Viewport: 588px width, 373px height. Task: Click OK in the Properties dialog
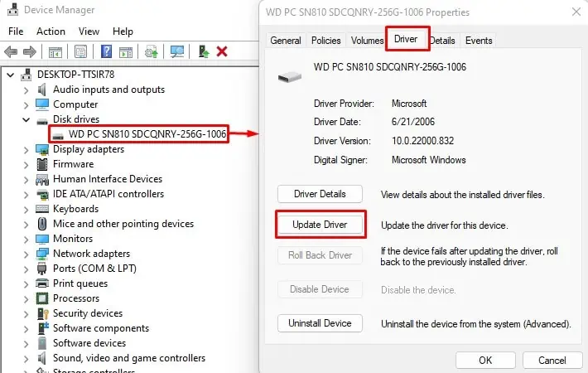485,361
